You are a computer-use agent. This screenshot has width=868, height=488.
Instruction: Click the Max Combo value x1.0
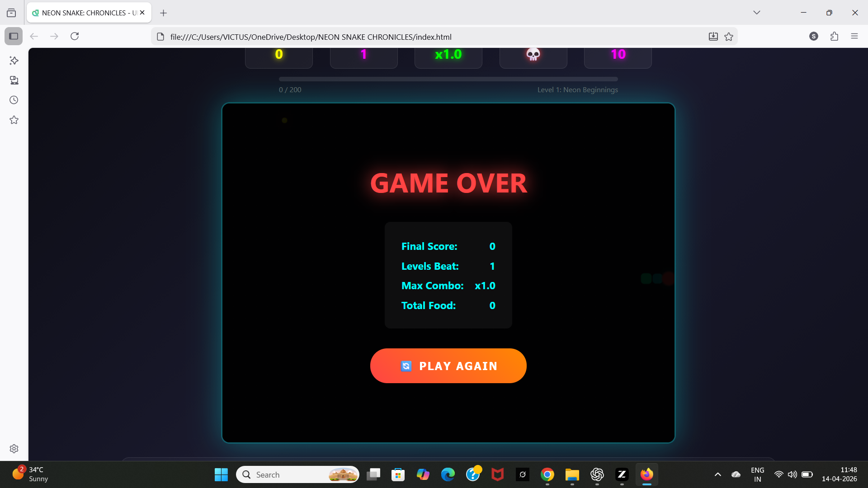[485, 286]
